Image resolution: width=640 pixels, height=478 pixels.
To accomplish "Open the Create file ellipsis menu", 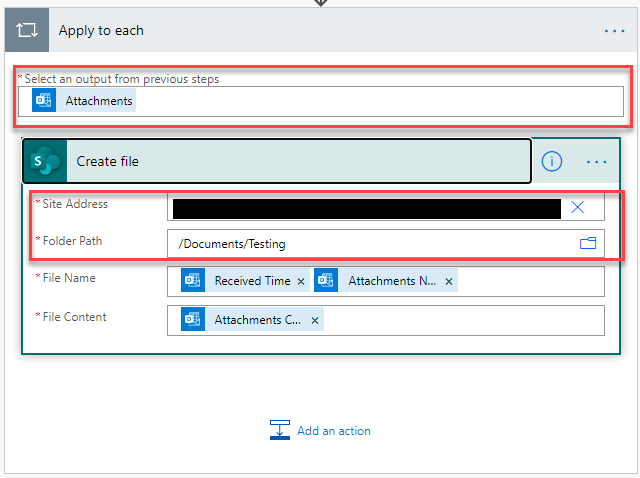I will tap(597, 161).
